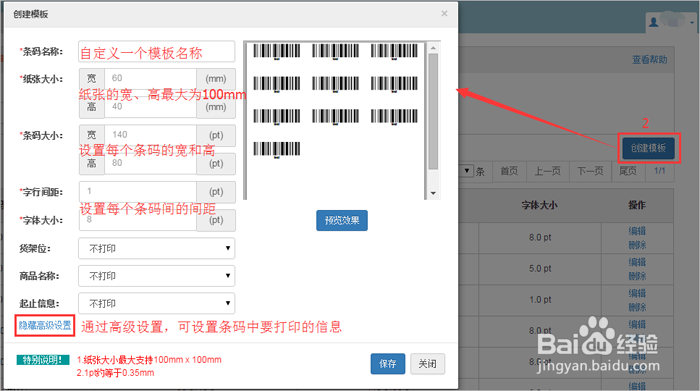Click 删除 in the 8.0 pt row
Screen dimensions: 700x391
click(x=637, y=245)
